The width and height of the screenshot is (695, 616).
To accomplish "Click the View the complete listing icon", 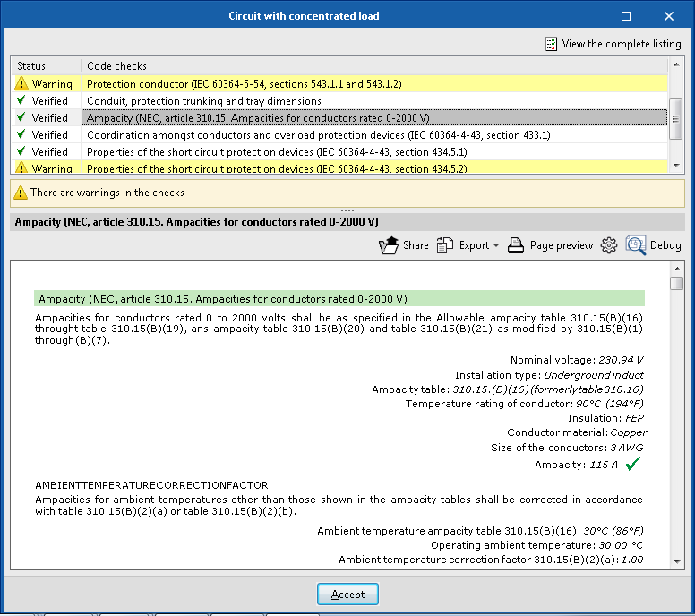I will [552, 44].
